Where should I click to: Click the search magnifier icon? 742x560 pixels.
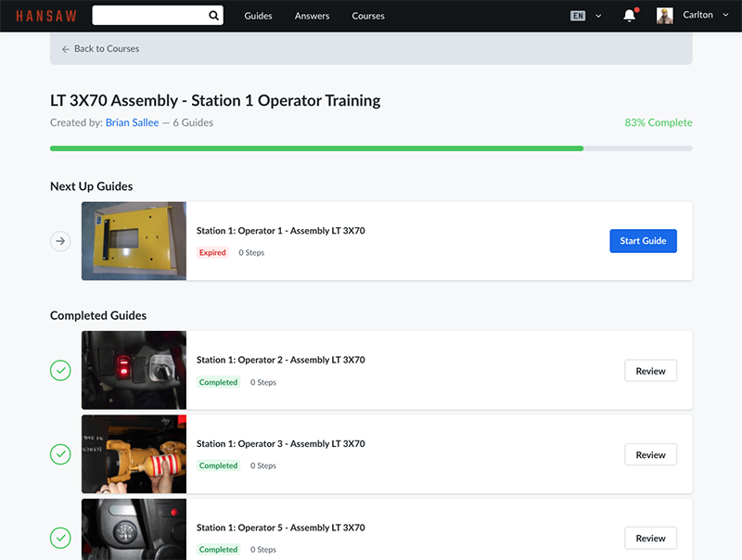(213, 16)
